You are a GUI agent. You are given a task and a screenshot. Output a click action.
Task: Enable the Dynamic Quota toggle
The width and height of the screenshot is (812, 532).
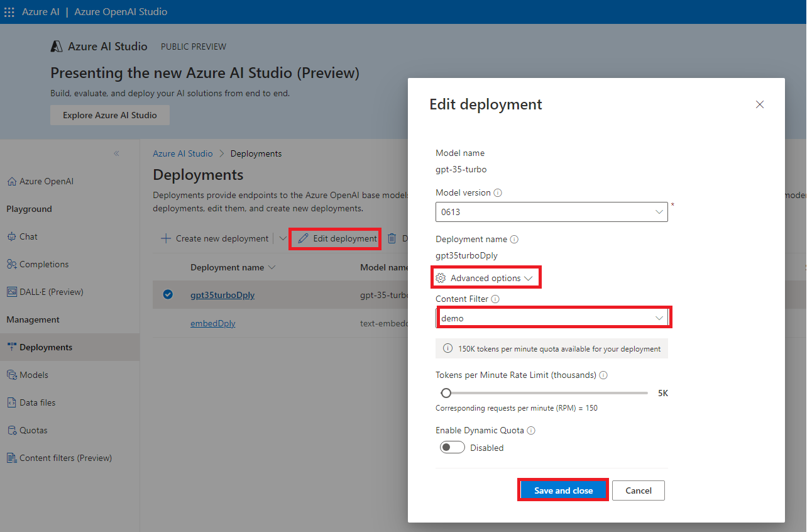tap(453, 448)
